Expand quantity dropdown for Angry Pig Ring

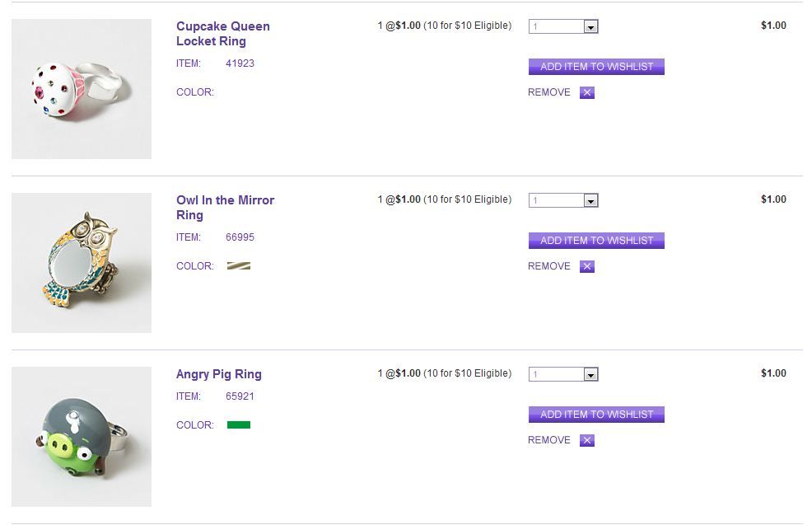tap(590, 375)
